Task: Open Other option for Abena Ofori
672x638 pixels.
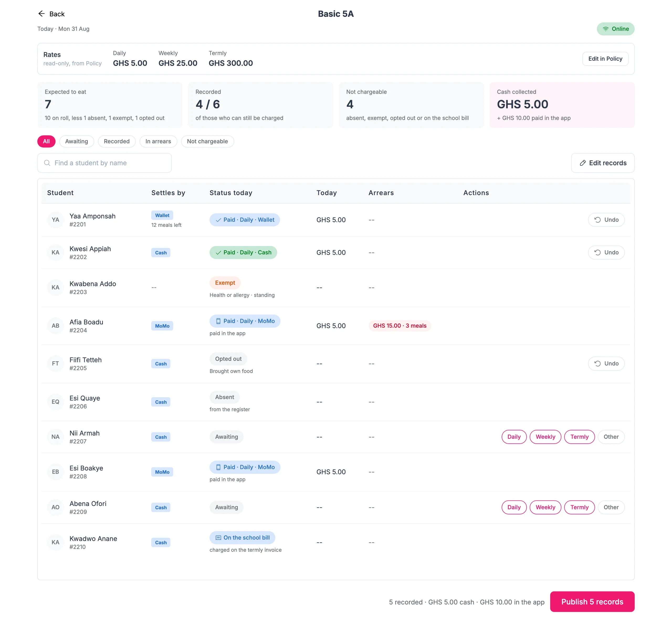Action: (611, 508)
